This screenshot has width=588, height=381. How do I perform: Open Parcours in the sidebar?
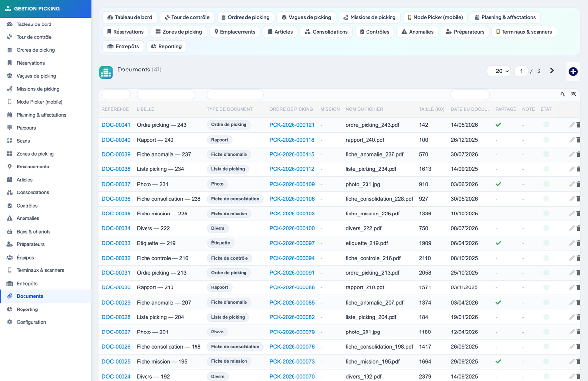45,128
